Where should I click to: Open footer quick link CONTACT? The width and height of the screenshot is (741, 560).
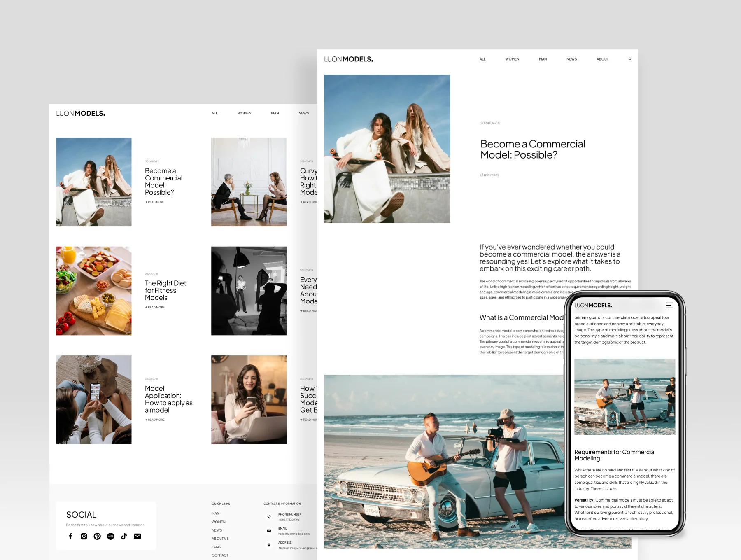click(x=220, y=555)
